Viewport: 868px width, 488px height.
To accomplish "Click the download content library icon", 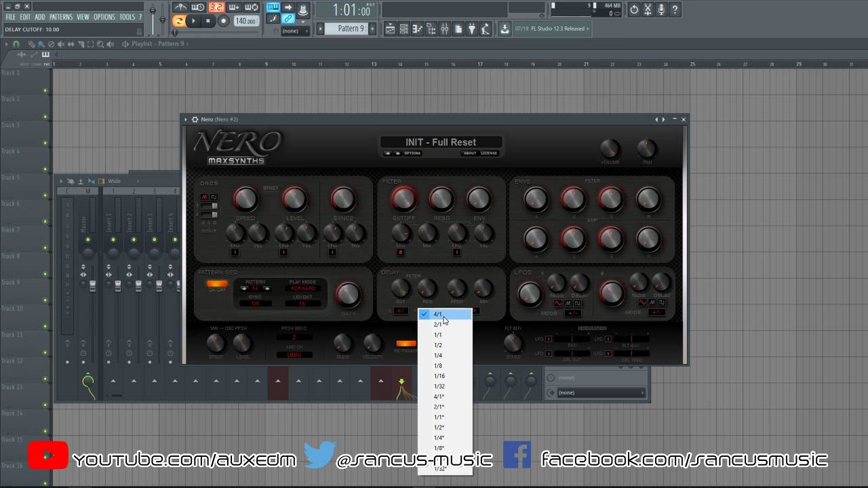I will [x=505, y=28].
